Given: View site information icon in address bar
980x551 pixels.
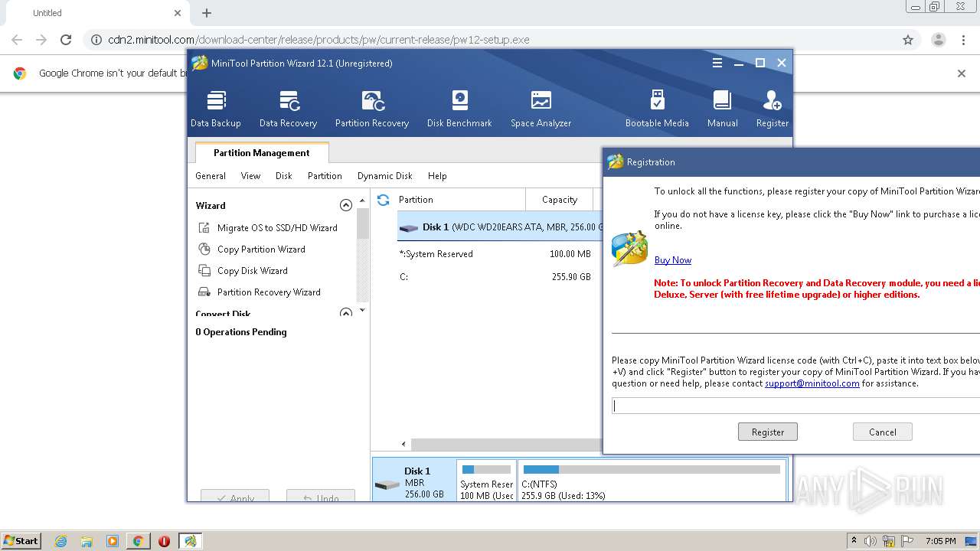Looking at the screenshot, I should click(x=96, y=40).
